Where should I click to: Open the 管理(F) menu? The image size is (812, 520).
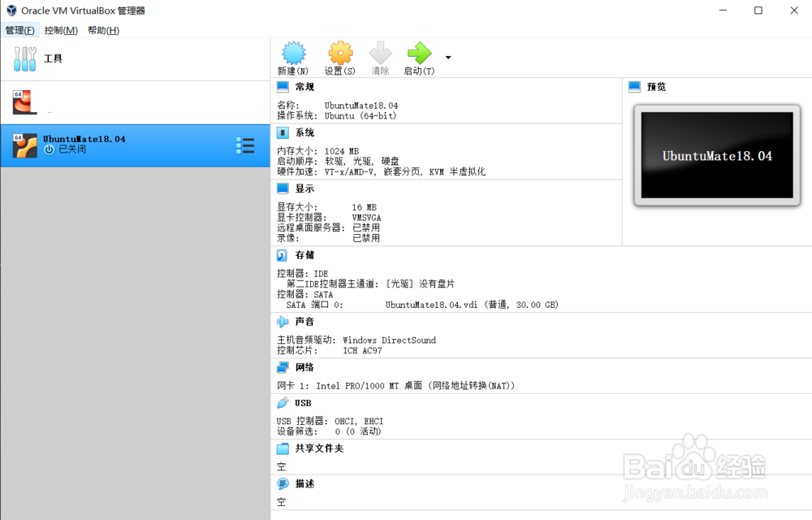pos(19,30)
